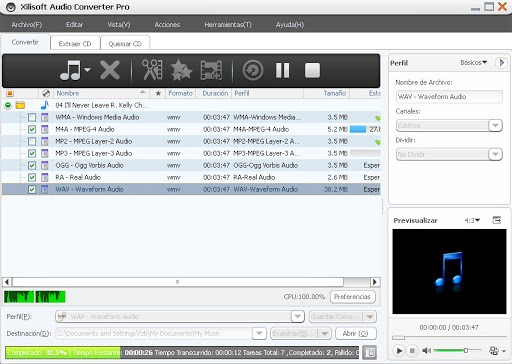Click the Nombre de Archivo input field
The width and height of the screenshot is (512, 364).
[449, 97]
